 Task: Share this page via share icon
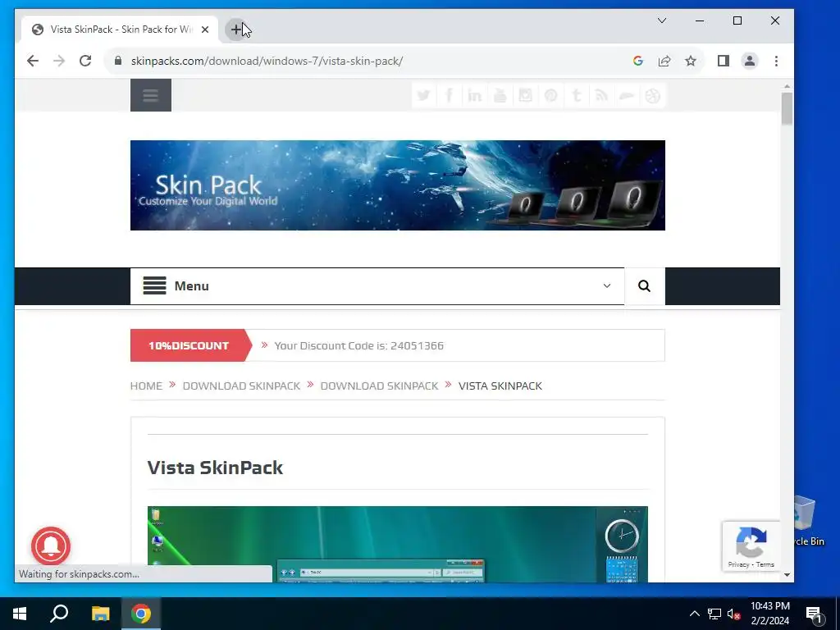point(664,61)
